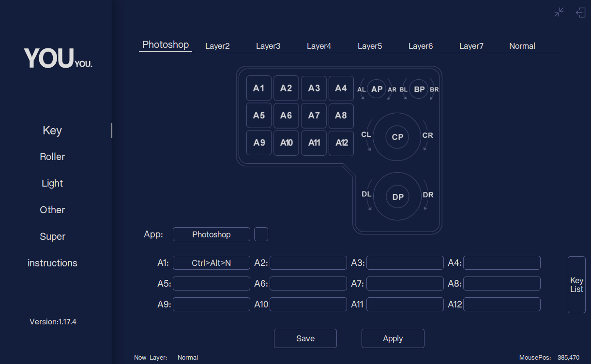
Task: Select the A5 key on device diagram
Action: click(x=259, y=116)
